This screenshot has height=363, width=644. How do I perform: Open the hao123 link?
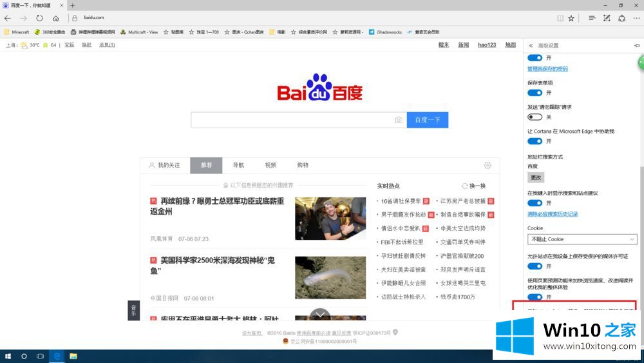(487, 44)
